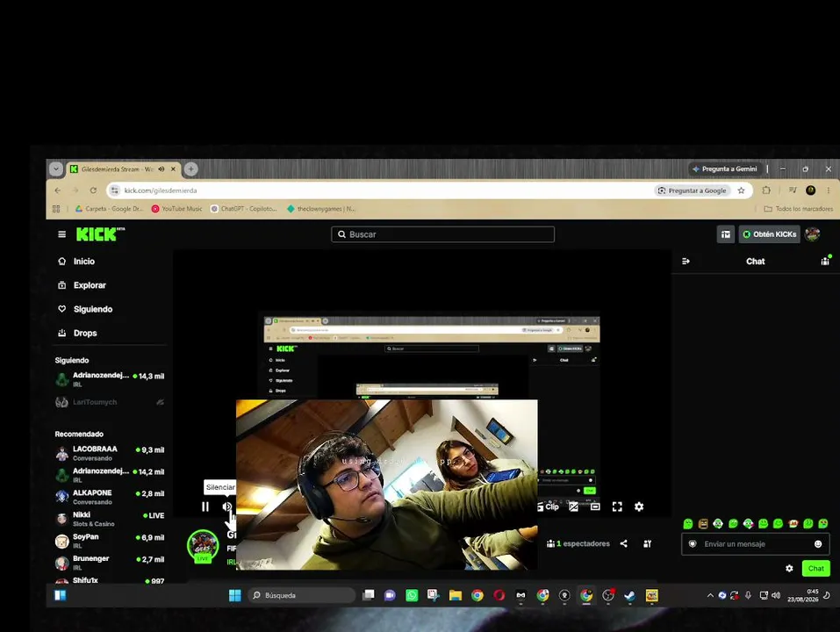This screenshot has width=840, height=632.
Task: Show hidden system tray icons chevron
Action: click(x=710, y=596)
